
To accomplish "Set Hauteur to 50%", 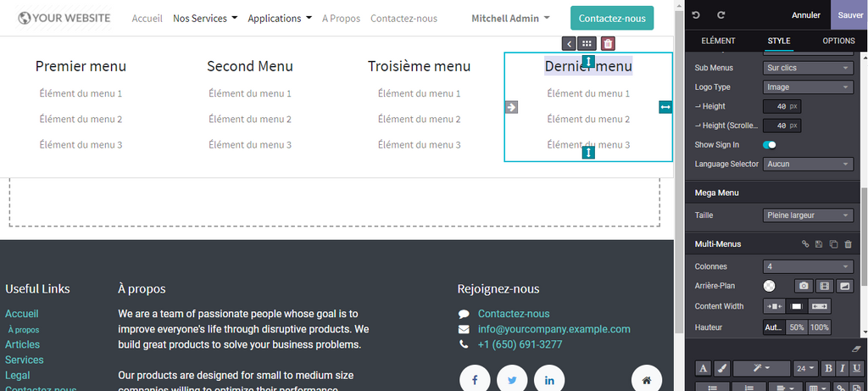I will click(x=797, y=327).
